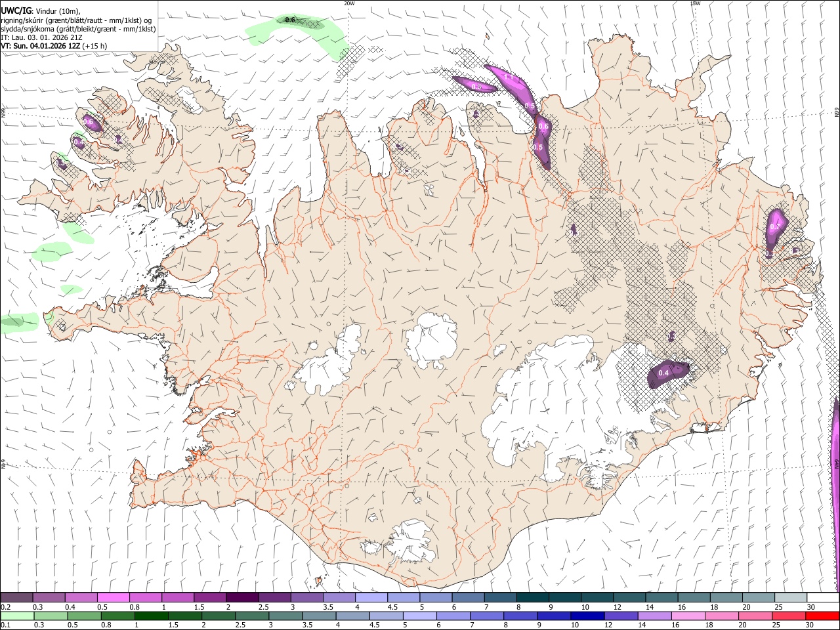Click the "0.2" tick label on the upper color scale
Viewport: 840px width, 630px height.
[5, 608]
